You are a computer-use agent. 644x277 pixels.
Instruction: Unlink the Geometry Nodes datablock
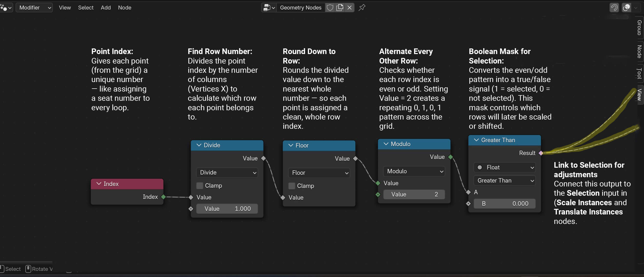click(x=350, y=8)
